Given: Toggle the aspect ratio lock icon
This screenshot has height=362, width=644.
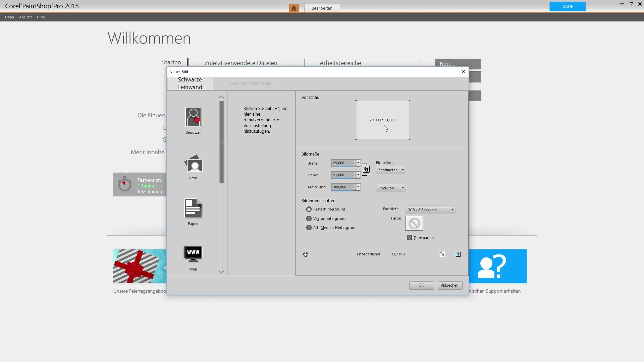Looking at the screenshot, I should coord(366,169).
